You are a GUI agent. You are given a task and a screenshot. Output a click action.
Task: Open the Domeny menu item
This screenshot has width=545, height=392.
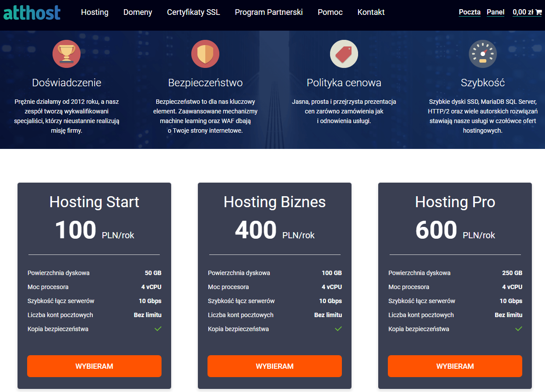pyautogui.click(x=138, y=12)
